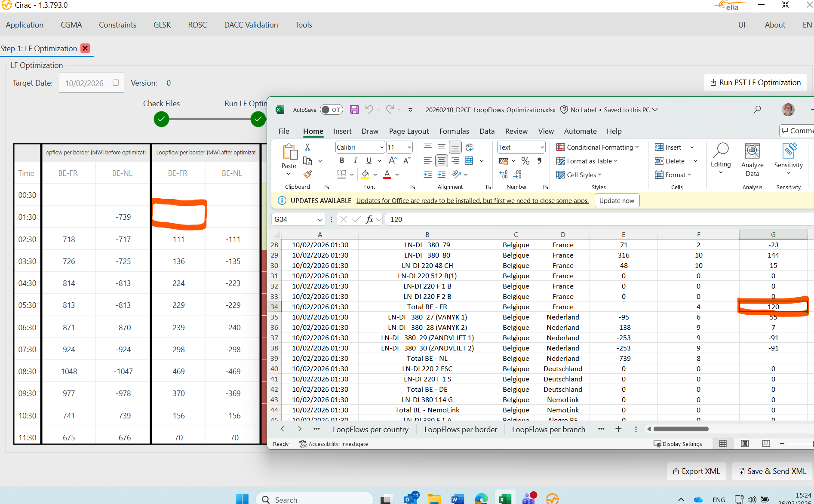Expand the Number format Text dropdown

pyautogui.click(x=542, y=148)
